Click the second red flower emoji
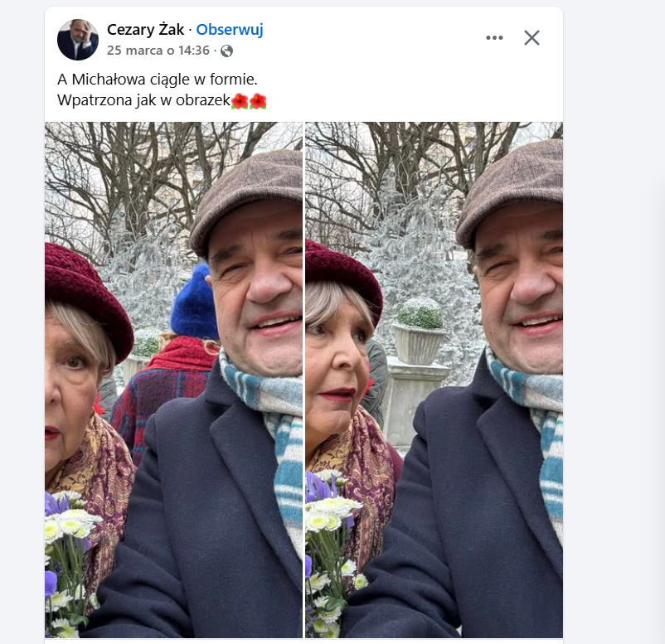665x644 pixels. [x=258, y=101]
